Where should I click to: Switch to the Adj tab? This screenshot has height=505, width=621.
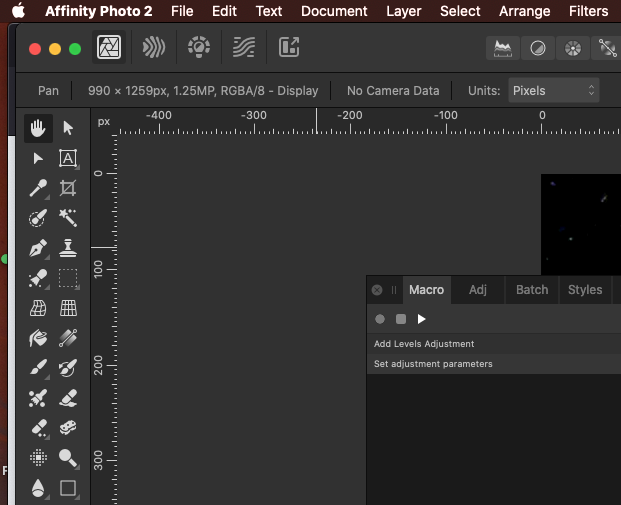tap(478, 290)
